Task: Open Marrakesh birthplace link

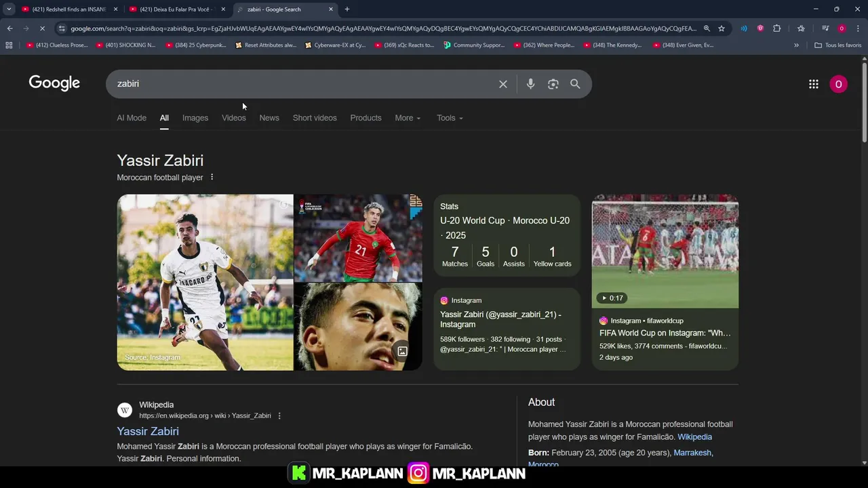Action: (x=692, y=453)
